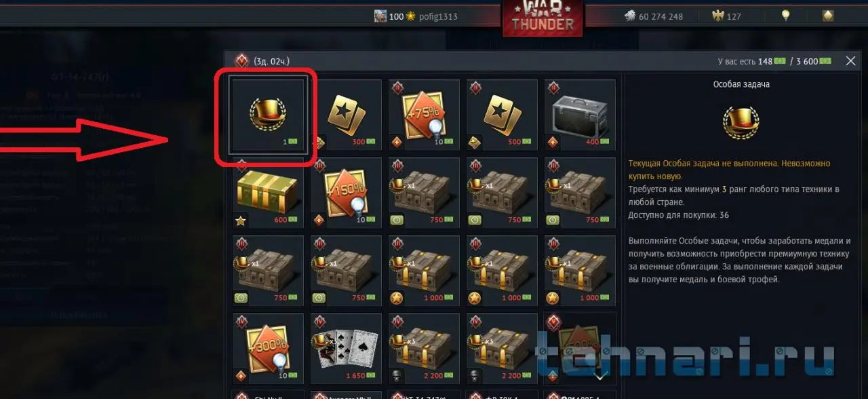Image resolution: width=868 pixels, height=399 pixels.
Task: Pick the +300% booster item
Action: pos(269,348)
